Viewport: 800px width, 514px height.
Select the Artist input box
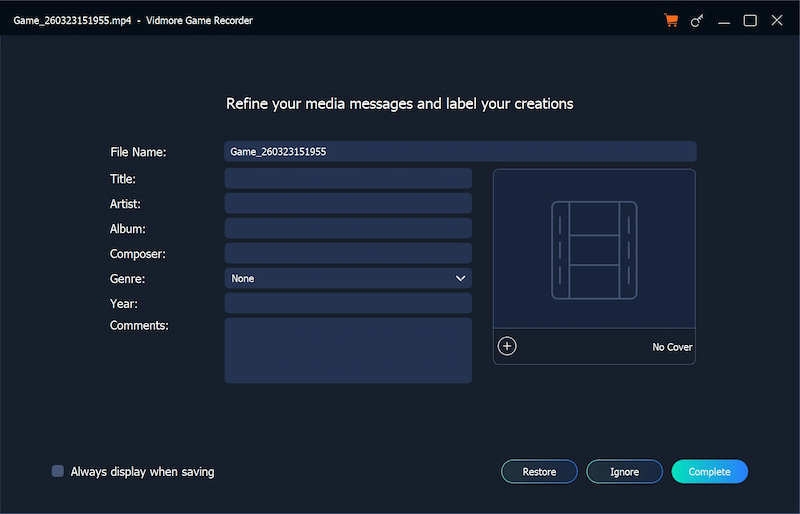point(347,204)
